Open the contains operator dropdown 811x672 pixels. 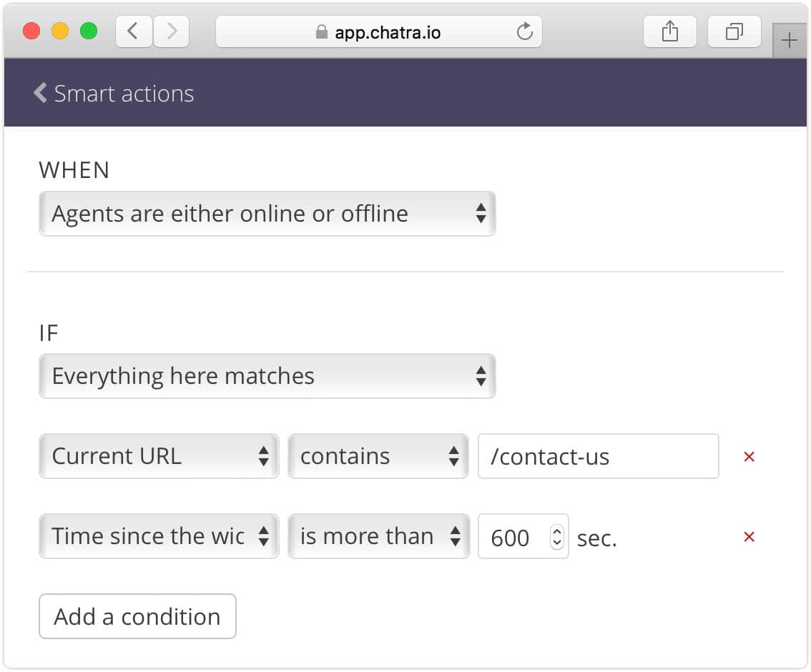(x=378, y=456)
